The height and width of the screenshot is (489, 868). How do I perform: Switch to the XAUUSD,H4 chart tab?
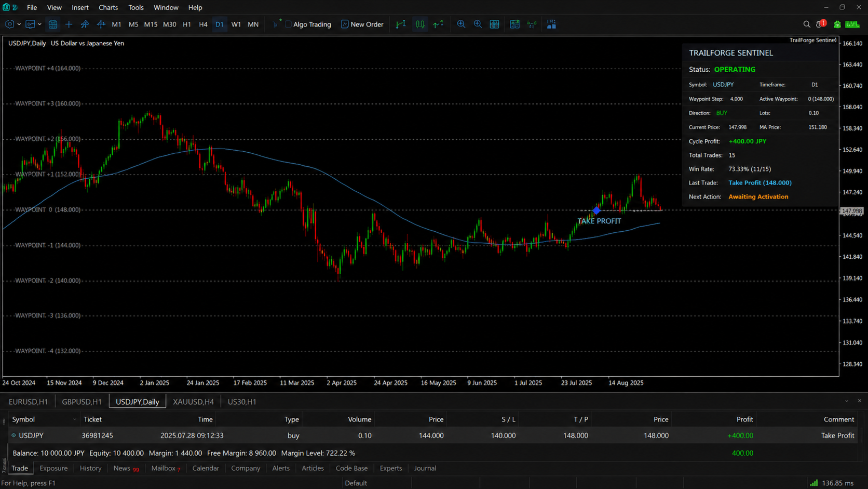(193, 402)
